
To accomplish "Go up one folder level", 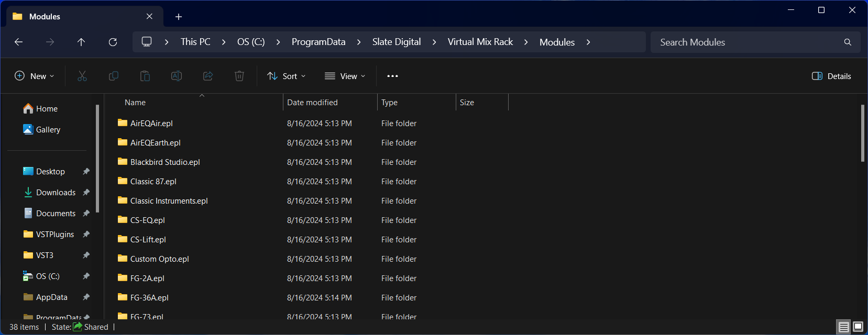I will coord(81,42).
